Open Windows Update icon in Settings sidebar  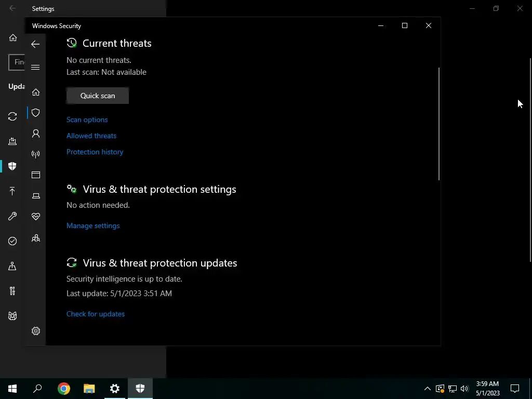tap(12, 116)
